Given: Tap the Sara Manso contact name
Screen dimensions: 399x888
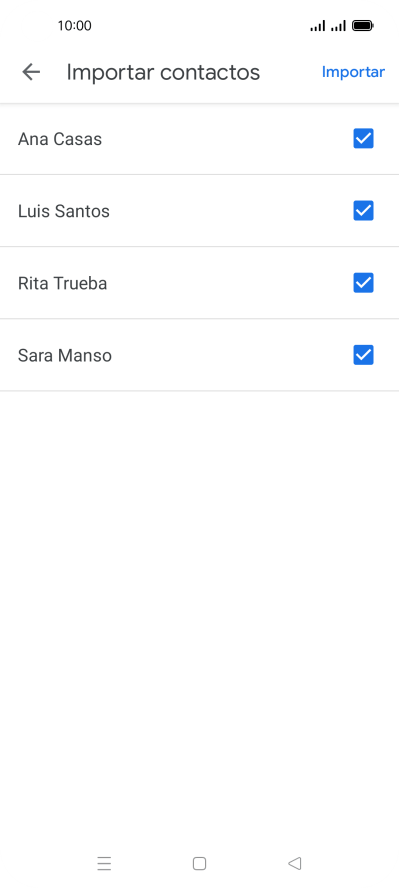Looking at the screenshot, I should [x=65, y=356].
